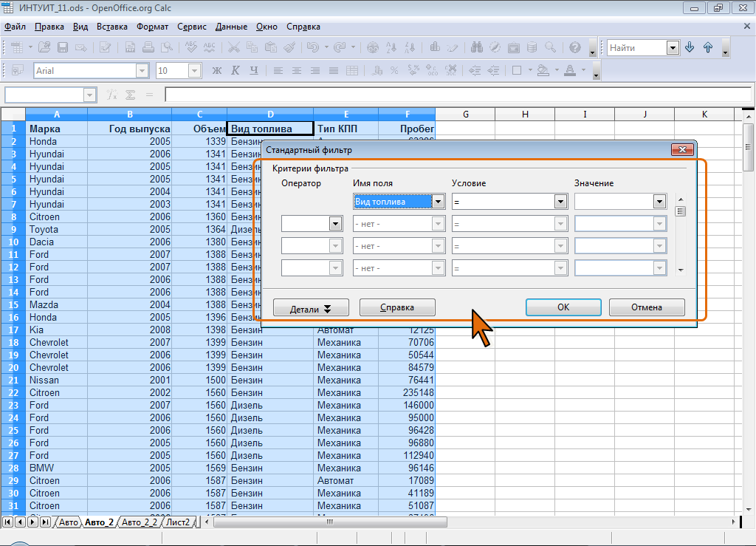Open the Файл menu
This screenshot has height=546, width=756.
[x=15, y=27]
